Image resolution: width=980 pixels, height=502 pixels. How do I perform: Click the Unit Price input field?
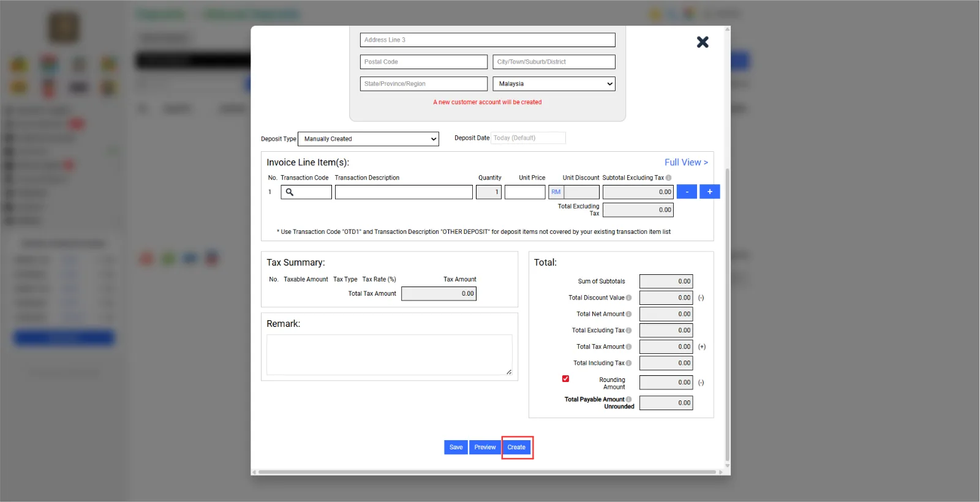click(x=525, y=192)
